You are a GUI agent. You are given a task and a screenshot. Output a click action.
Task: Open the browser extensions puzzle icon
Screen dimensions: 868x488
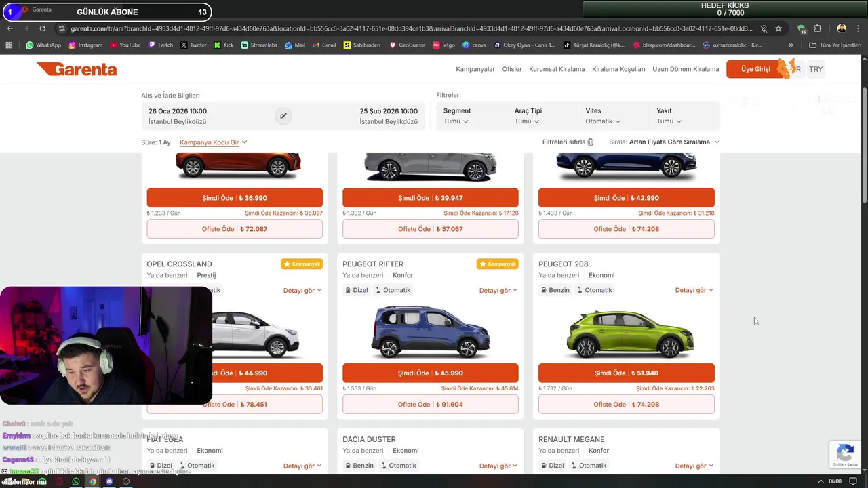(818, 28)
